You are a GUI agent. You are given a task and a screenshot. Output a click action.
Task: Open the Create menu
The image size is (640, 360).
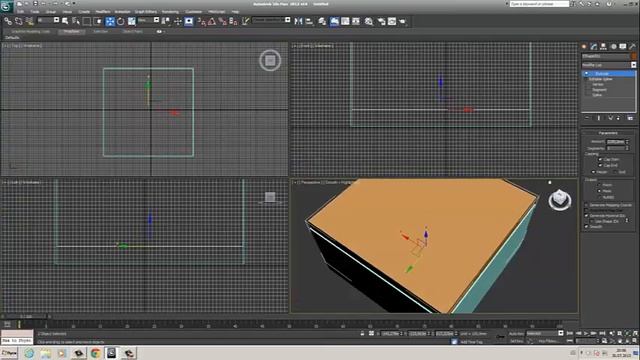click(84, 12)
